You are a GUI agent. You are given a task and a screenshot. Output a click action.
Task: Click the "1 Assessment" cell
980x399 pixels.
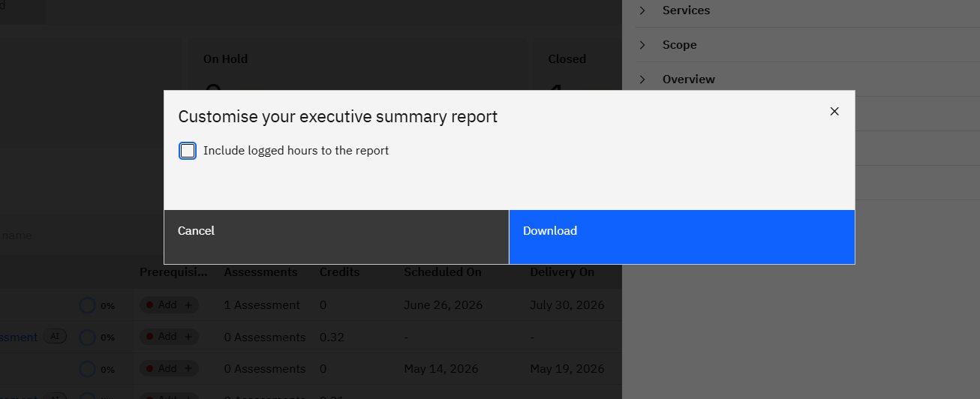click(262, 305)
